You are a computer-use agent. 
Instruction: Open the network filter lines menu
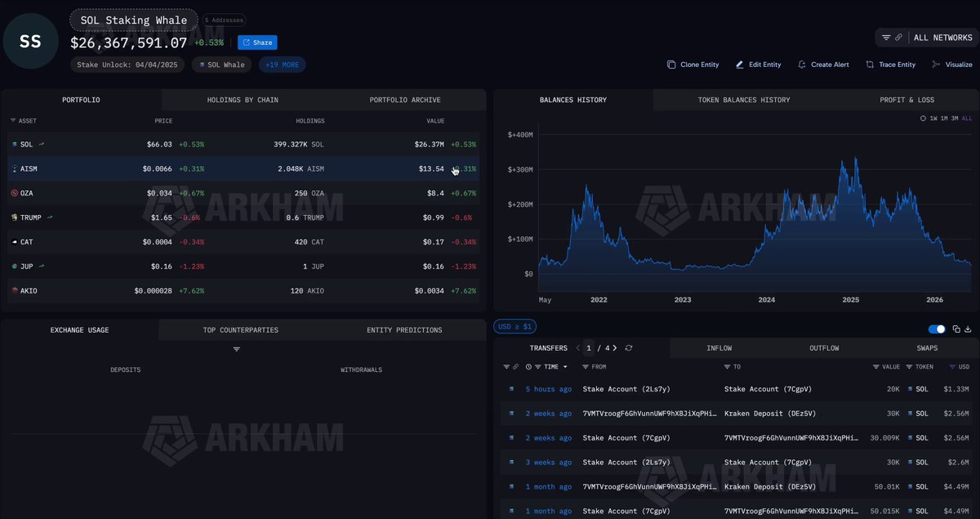[886, 38]
